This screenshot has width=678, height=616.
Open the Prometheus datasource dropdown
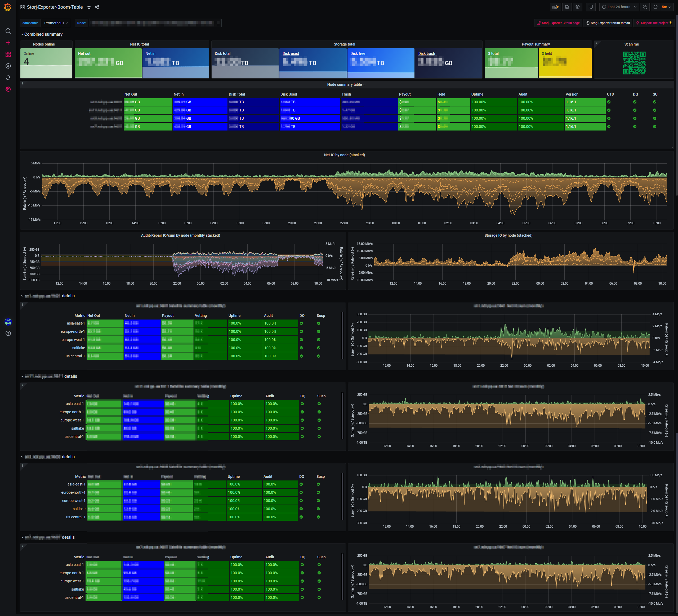pos(56,23)
